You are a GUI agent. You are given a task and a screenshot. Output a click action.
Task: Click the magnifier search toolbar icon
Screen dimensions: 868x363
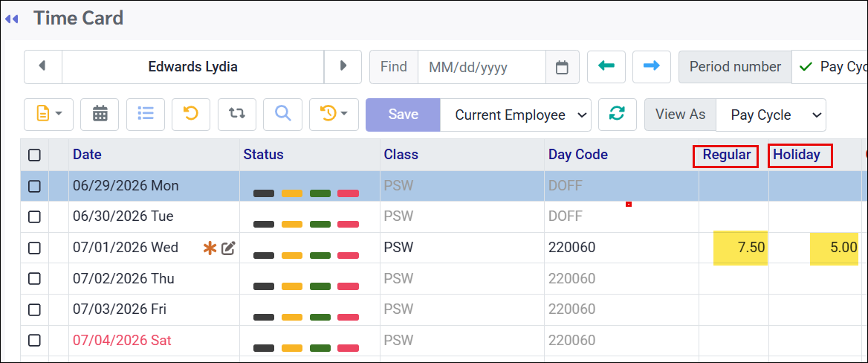tap(283, 114)
